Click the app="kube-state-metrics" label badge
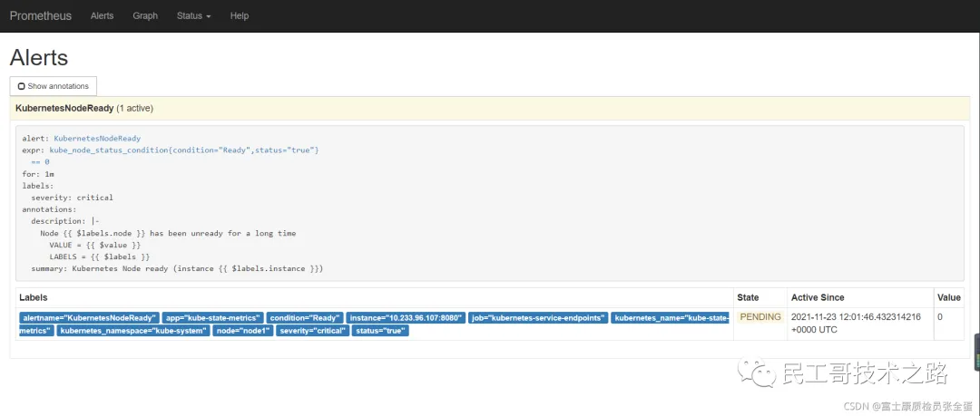Viewport: 980px width, 416px height. (213, 318)
